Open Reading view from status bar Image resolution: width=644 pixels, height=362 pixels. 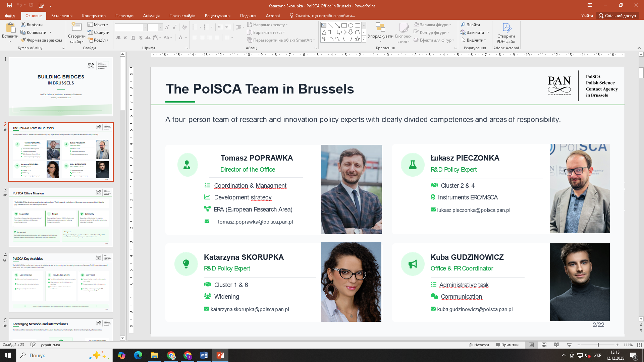pos(556,345)
